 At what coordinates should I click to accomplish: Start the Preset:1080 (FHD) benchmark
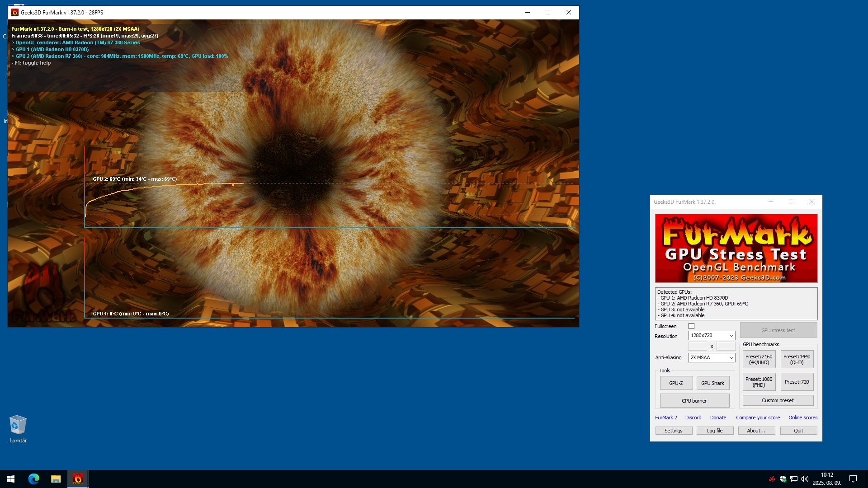(759, 382)
